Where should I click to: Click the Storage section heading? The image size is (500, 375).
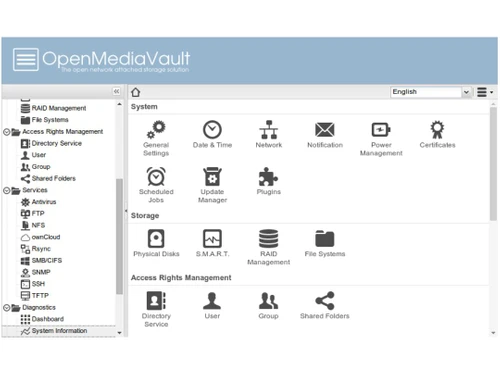pyautogui.click(x=145, y=216)
